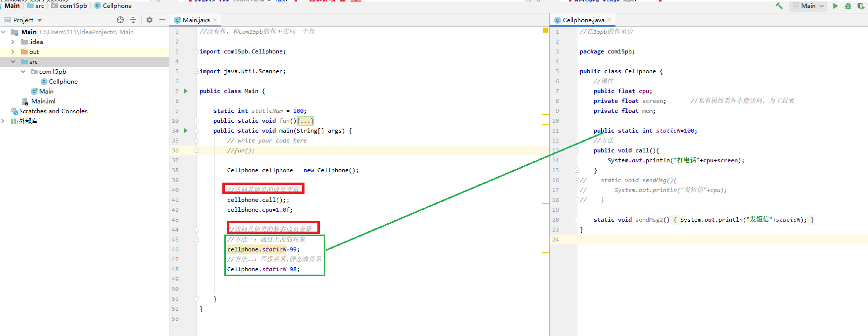Viewport: 868px width, 336px height.
Task: Close the Main.java tab
Action: tap(215, 20)
